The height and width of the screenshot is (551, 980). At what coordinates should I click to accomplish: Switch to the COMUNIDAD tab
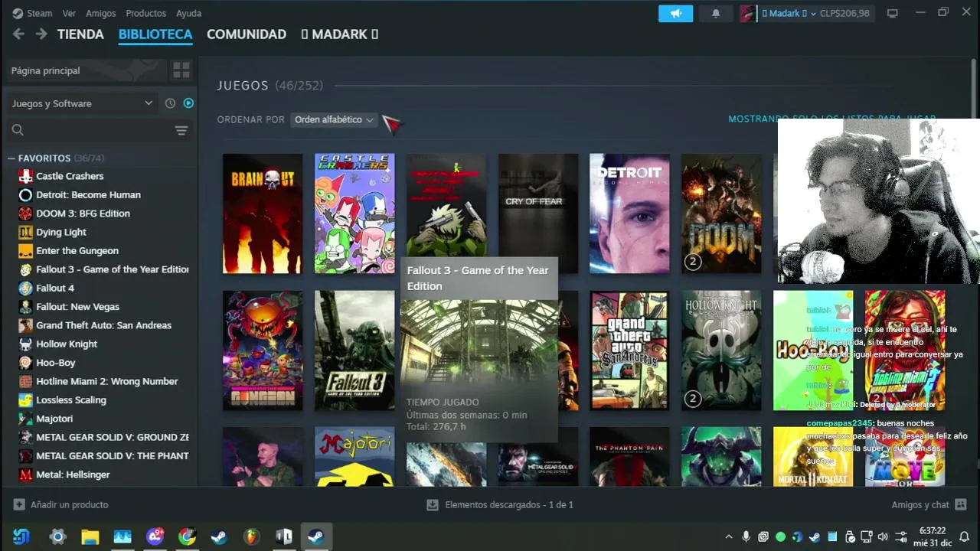(x=247, y=34)
